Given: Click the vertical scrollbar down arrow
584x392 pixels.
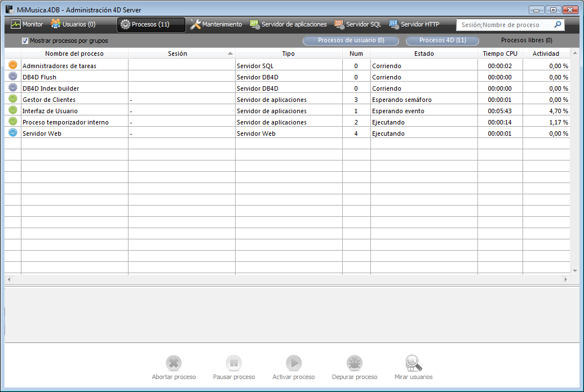Looking at the screenshot, I should [x=575, y=271].
